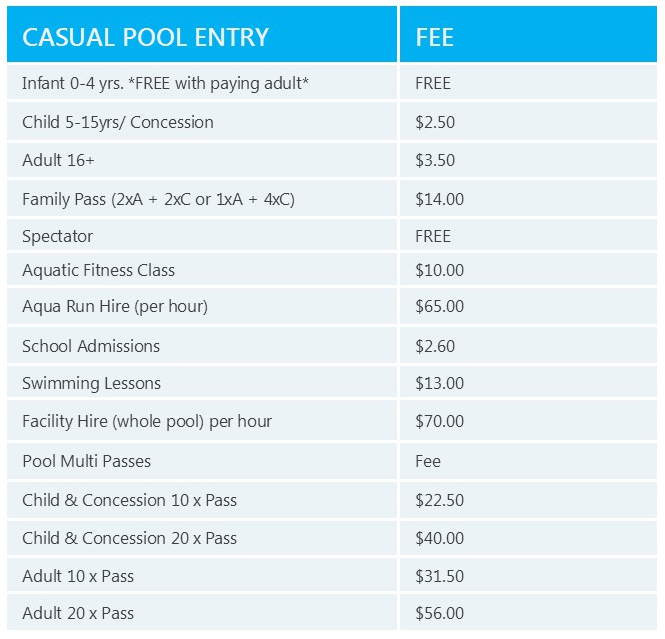Select the Adult 10 x Pass row
This screenshot has width=665, height=639.
pos(78,576)
